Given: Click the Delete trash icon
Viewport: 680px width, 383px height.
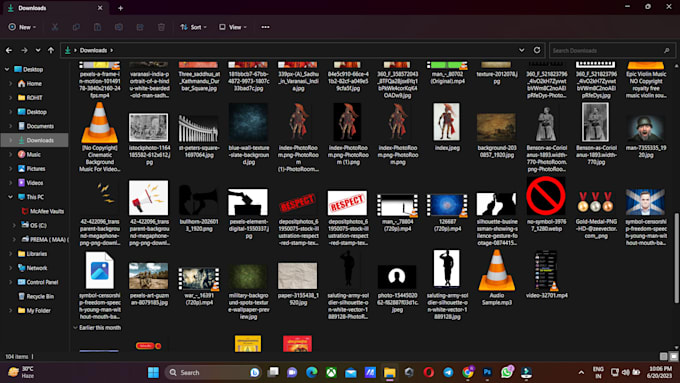Looking at the screenshot, I should [x=161, y=27].
